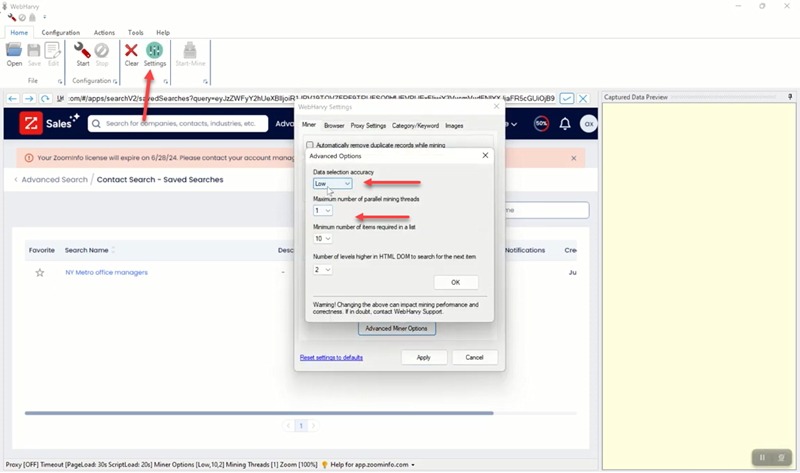
Task: Expand the Configuration group launcher
Action: point(115,82)
